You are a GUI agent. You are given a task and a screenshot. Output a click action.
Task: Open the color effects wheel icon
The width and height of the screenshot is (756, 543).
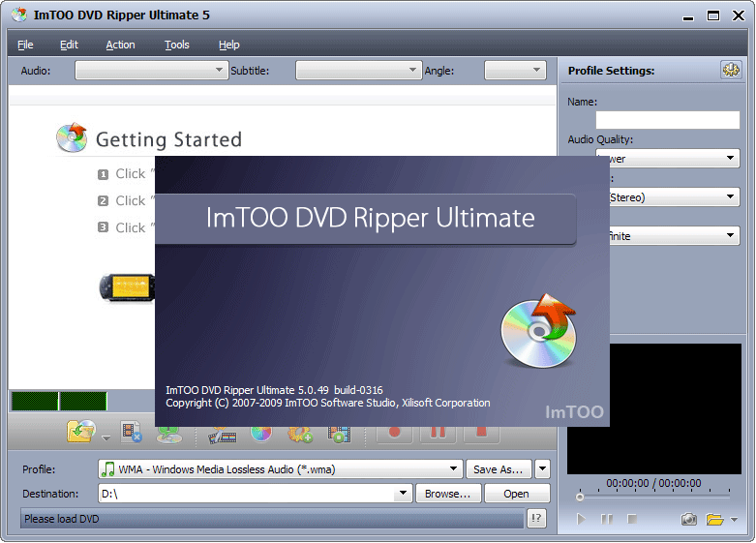click(261, 434)
